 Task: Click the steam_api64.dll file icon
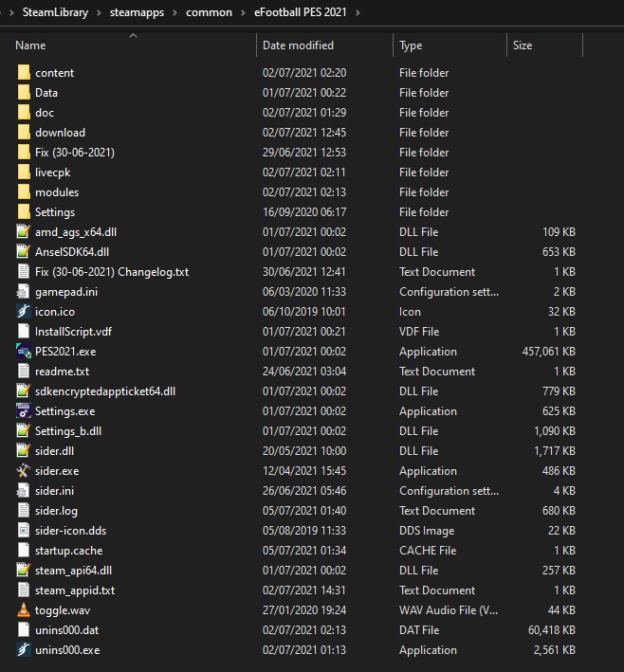tap(23, 570)
